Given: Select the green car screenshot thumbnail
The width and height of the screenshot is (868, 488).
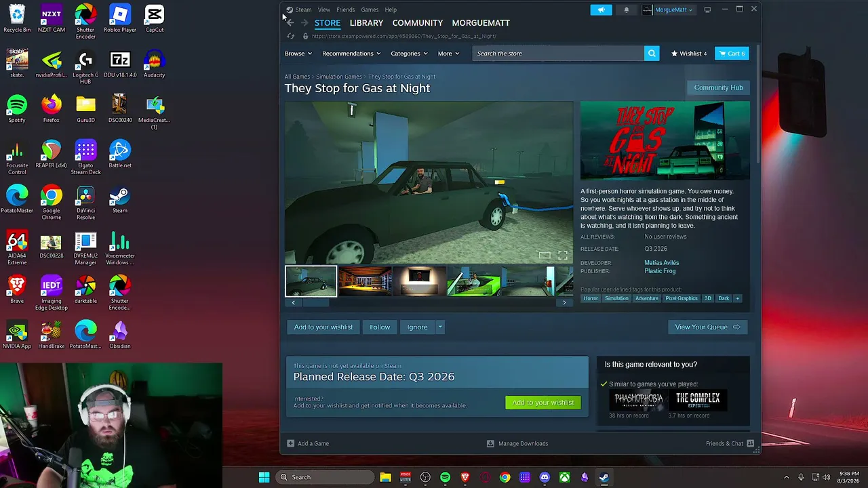Looking at the screenshot, I should 473,281.
